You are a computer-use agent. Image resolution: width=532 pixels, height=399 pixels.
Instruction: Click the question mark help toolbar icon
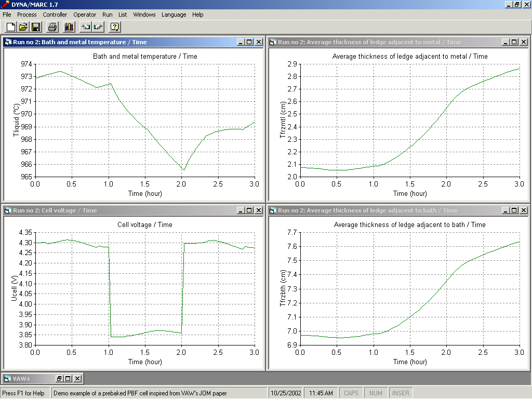pos(115,26)
